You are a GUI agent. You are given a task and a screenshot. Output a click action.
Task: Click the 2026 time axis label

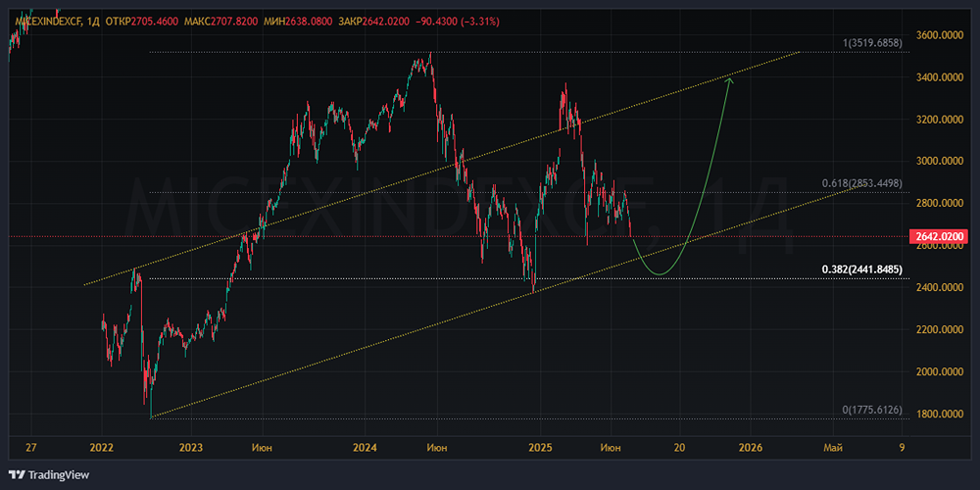(x=750, y=448)
